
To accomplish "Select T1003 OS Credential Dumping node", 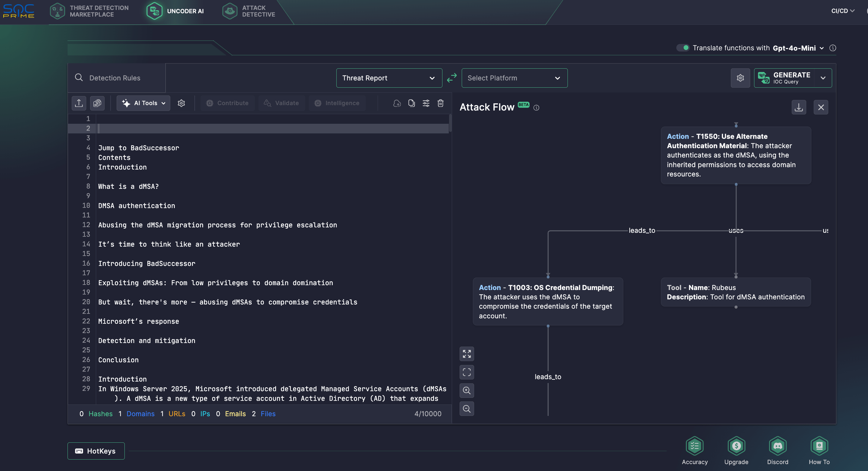I will (x=548, y=302).
